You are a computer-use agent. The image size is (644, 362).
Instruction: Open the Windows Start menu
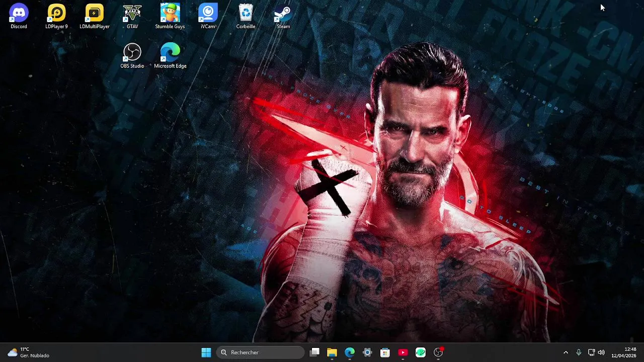[x=206, y=352]
